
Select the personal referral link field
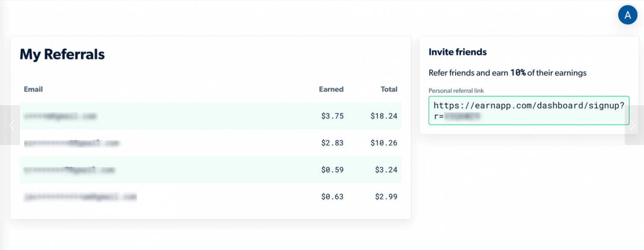pos(528,111)
